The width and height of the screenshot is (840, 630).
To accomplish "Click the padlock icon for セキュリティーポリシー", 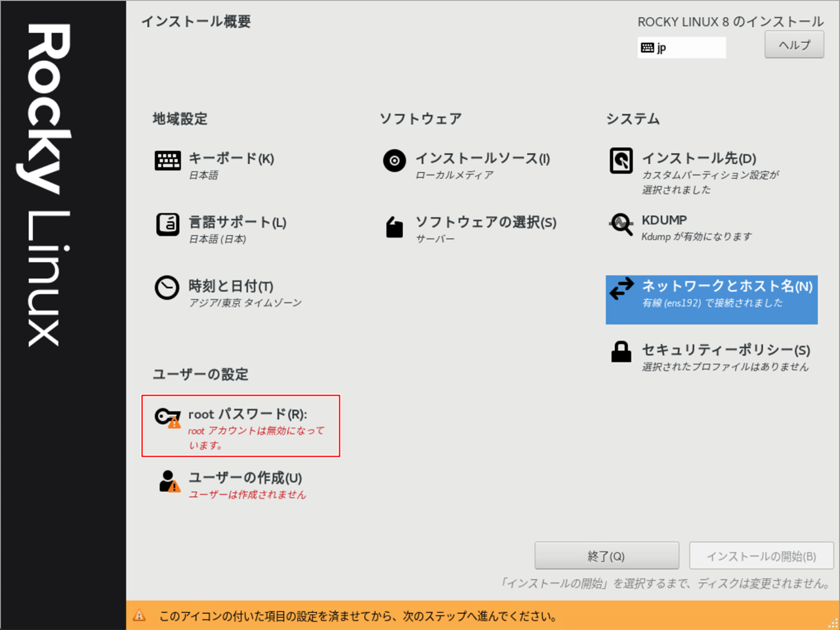I will [621, 352].
